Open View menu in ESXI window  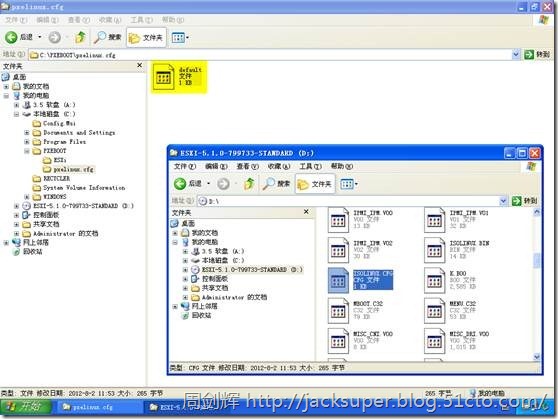coord(247,166)
